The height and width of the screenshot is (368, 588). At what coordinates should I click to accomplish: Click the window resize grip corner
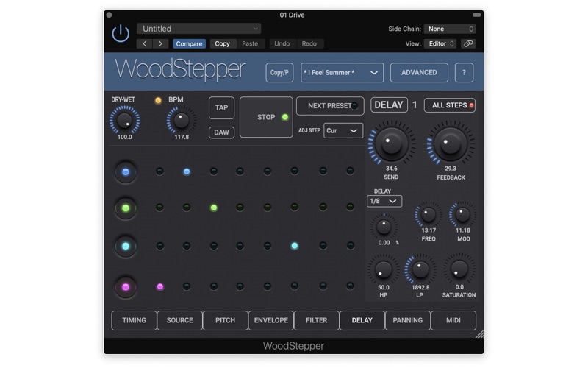pos(480,334)
